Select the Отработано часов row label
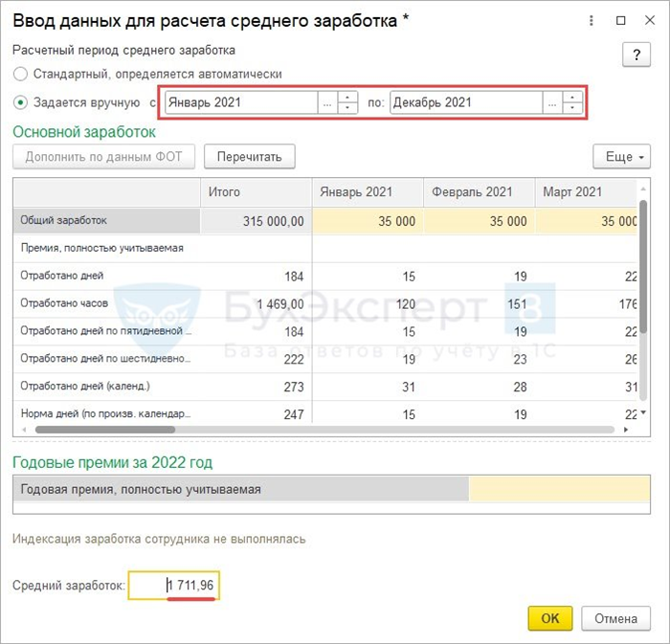 tap(106, 303)
